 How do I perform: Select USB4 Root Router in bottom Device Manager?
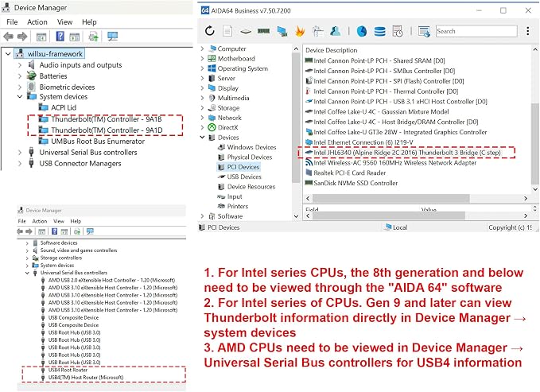tap(68, 370)
